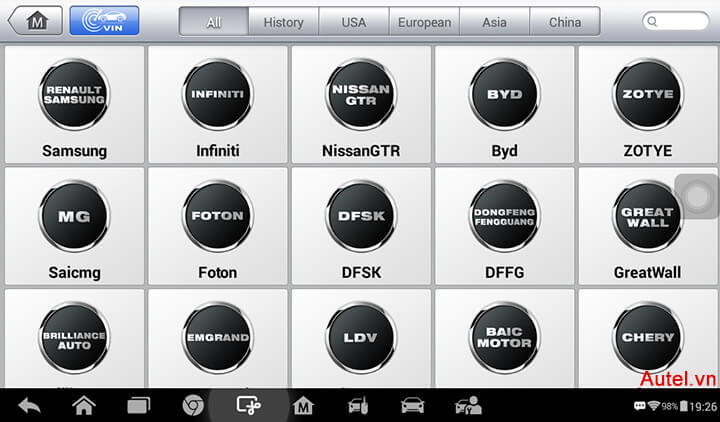Go to the Android home screen
This screenshot has height=422, width=720.
point(84,406)
